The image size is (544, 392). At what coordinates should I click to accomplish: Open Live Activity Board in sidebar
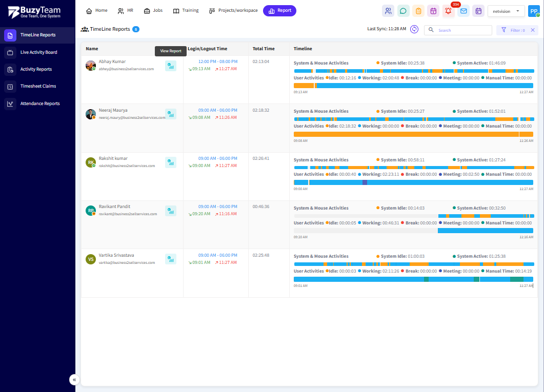pos(37,52)
